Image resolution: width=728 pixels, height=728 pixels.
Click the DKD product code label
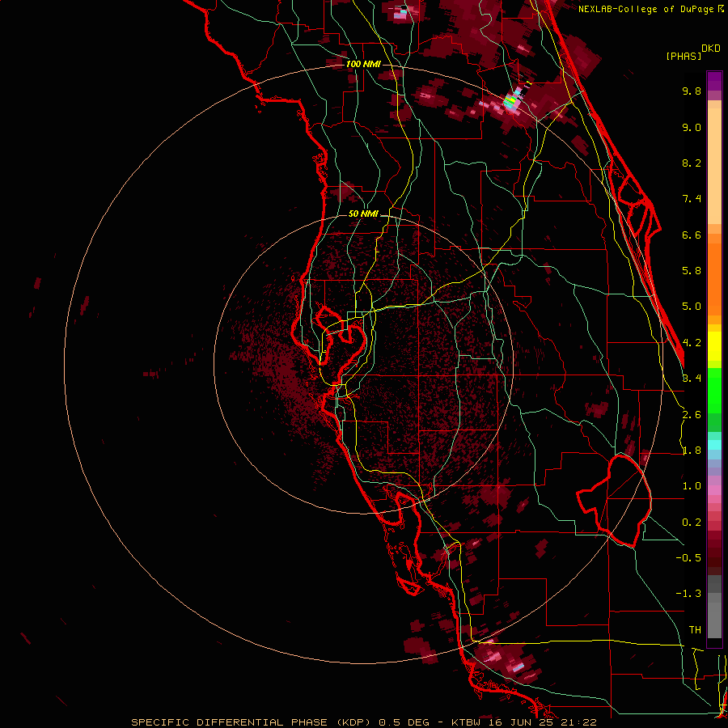pyautogui.click(x=710, y=49)
